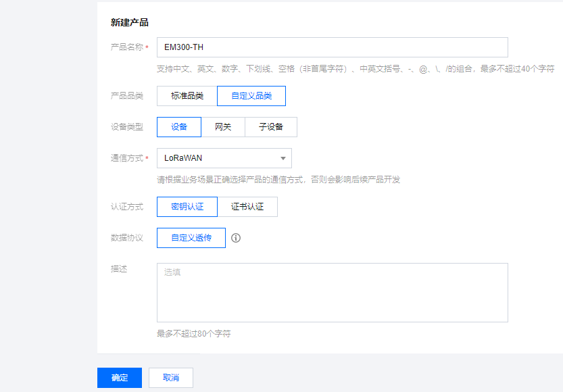Select the 标准品类 product category option
The height and width of the screenshot is (392, 563).
(x=187, y=96)
